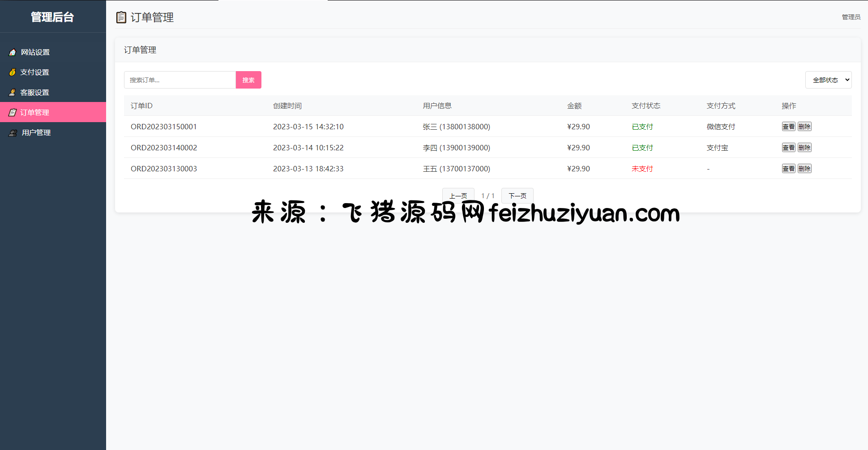Delete the unpaid order ORD202303130003
The image size is (868, 450).
(x=804, y=169)
